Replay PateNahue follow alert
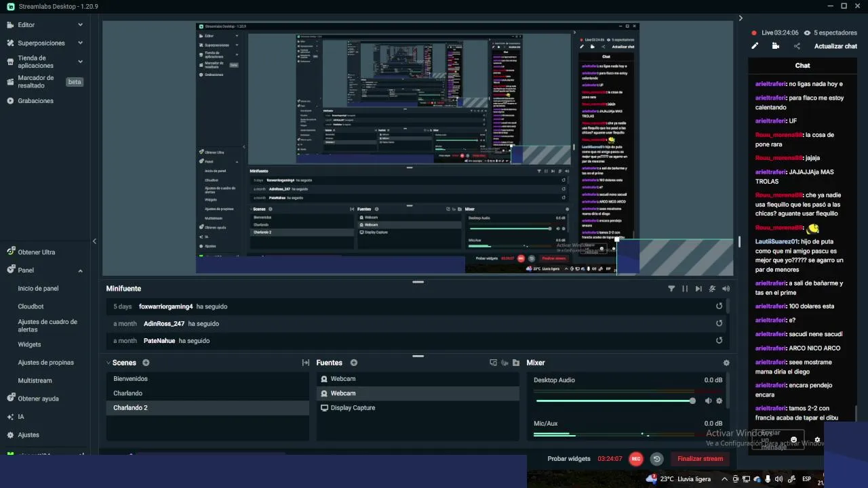This screenshot has width=868, height=488. coord(719,340)
